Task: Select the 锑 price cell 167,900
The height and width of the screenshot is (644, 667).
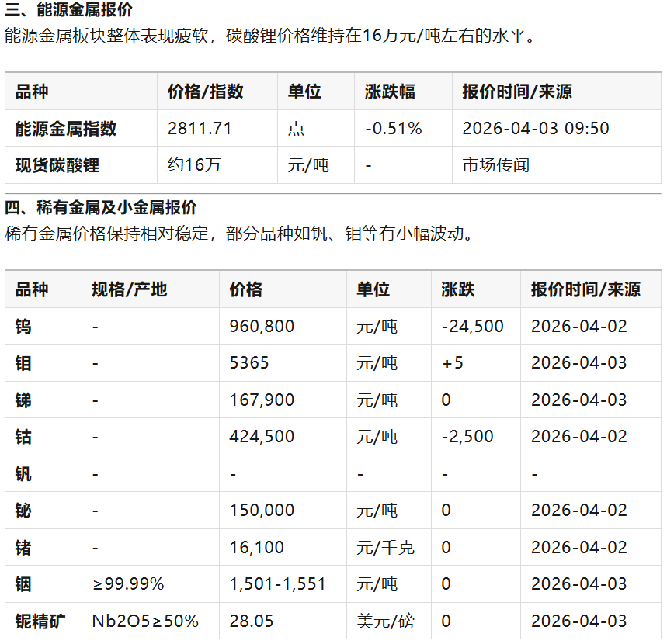Action: click(x=262, y=400)
